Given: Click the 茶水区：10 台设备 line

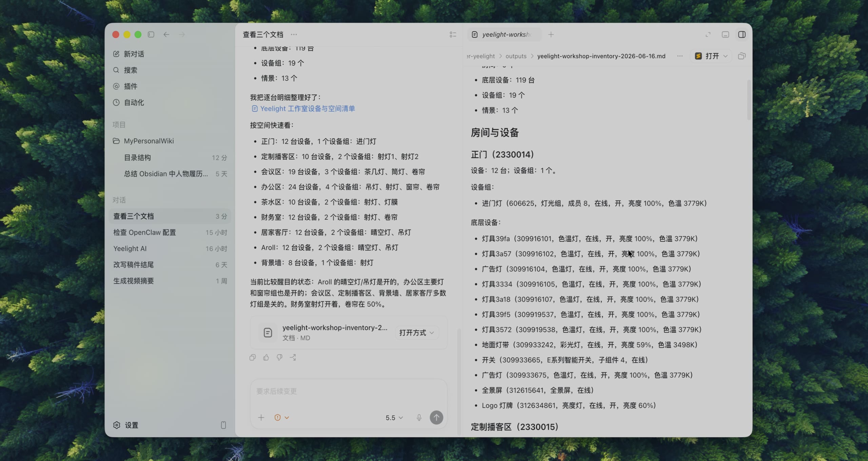Looking at the screenshot, I should pos(329,202).
